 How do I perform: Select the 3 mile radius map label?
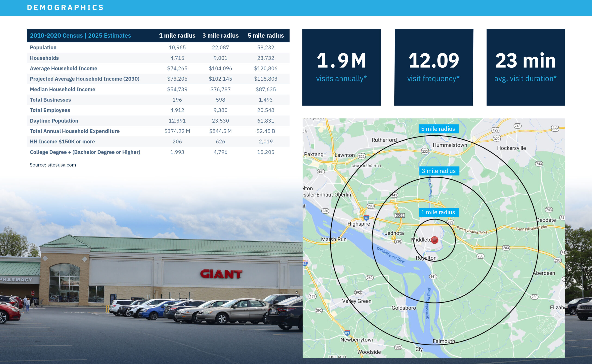click(x=439, y=171)
